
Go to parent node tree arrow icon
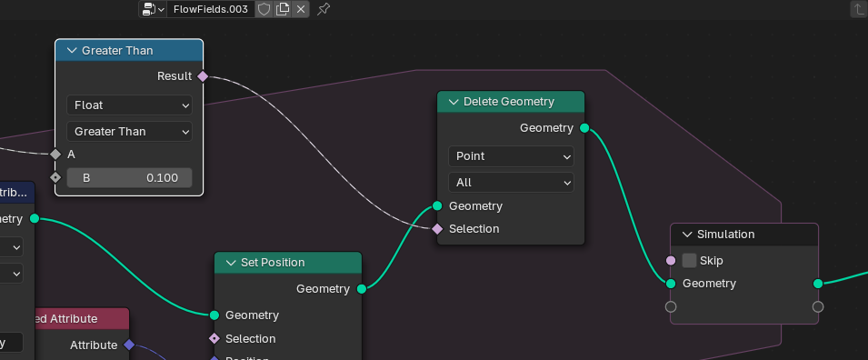[x=858, y=9]
